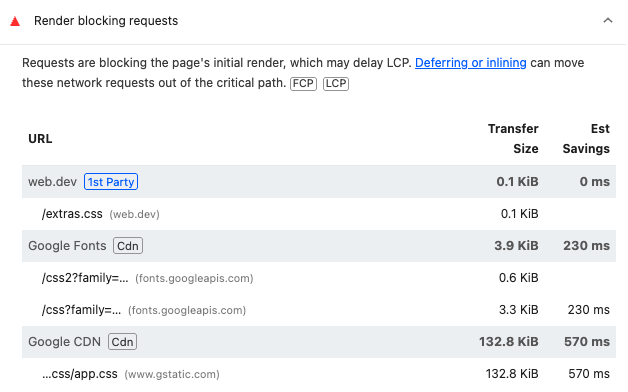The width and height of the screenshot is (628, 392).
Task: Click the 1st Party badge
Action: (x=111, y=182)
